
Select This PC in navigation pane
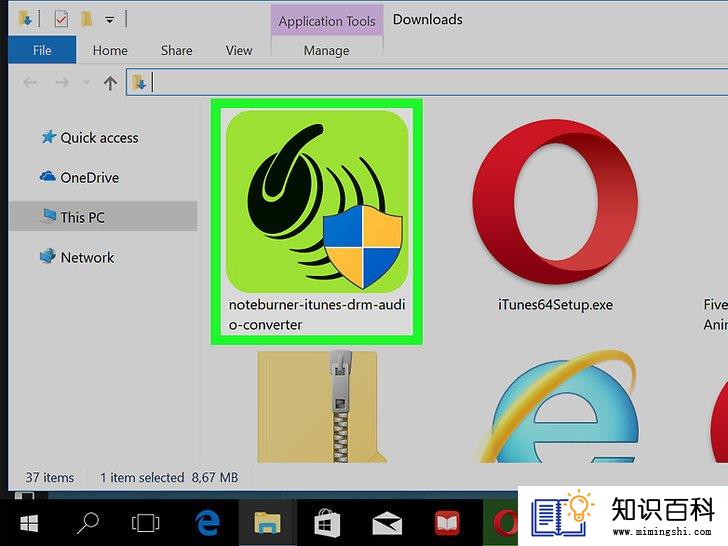point(103,216)
